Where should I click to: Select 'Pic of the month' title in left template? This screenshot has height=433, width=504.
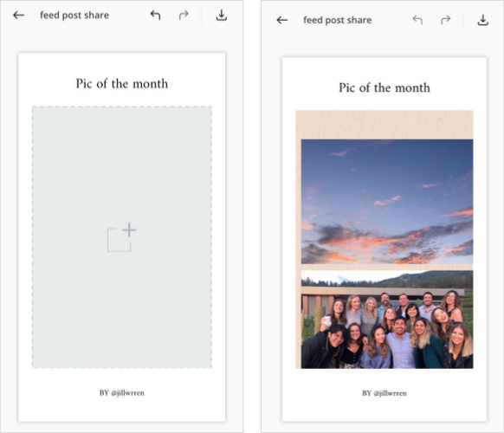[x=122, y=84]
